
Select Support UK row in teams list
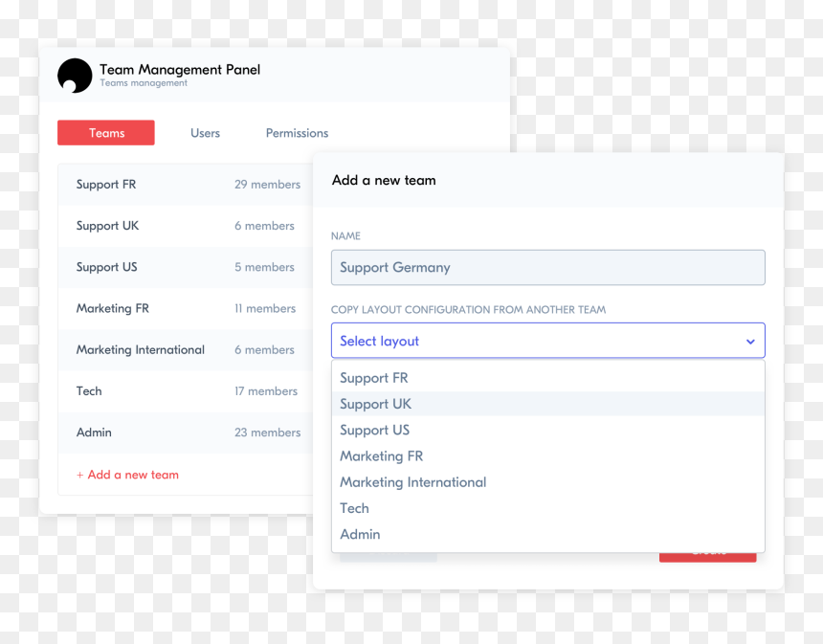[186, 226]
